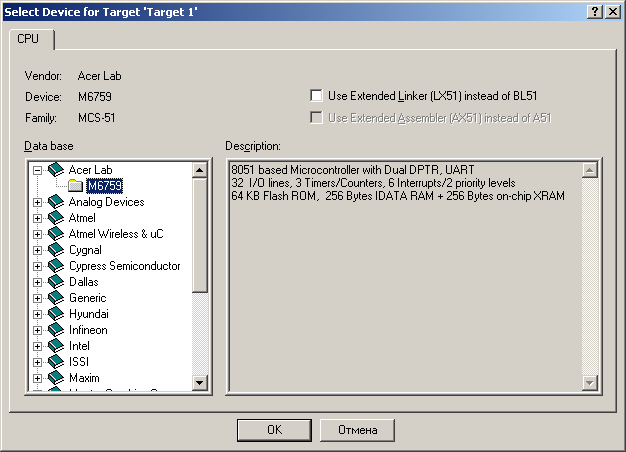
Task: Select Atmel Wireless & uC label
Action: click(116, 234)
